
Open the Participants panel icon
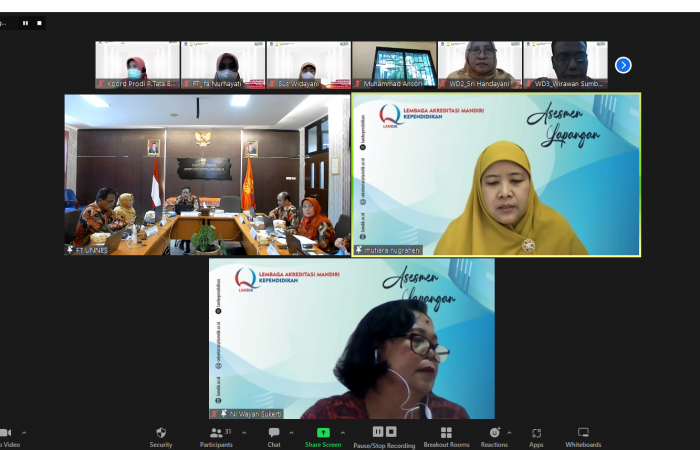click(216, 432)
